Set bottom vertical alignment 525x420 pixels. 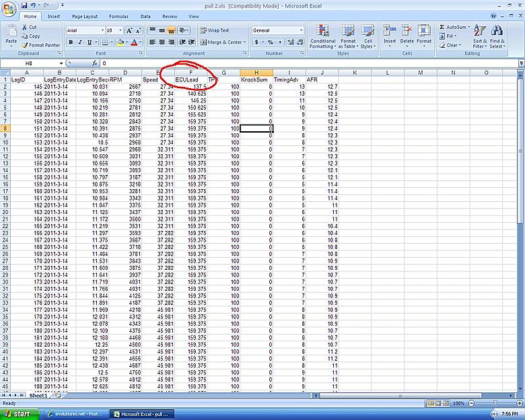click(x=171, y=30)
